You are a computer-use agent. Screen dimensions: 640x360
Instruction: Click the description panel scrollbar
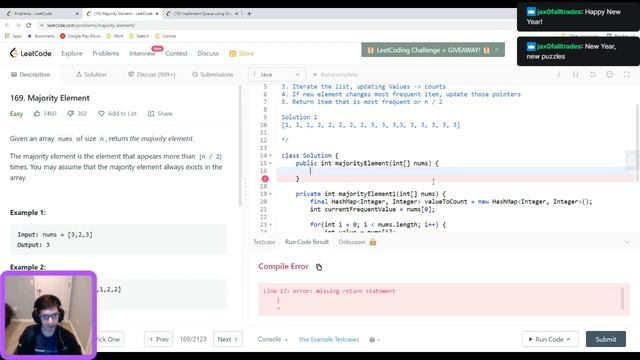(x=240, y=146)
